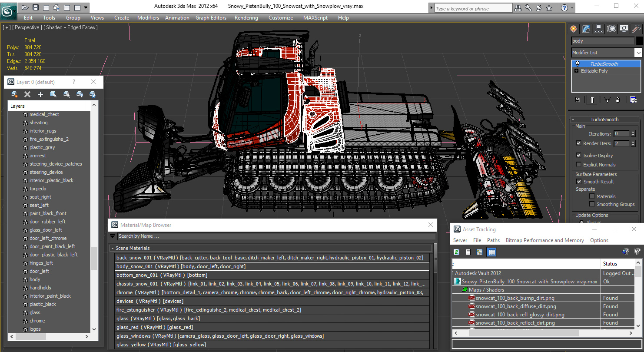Toggle Isoline Display checkbox
Image resolution: width=644 pixels, height=352 pixels.
click(x=578, y=156)
